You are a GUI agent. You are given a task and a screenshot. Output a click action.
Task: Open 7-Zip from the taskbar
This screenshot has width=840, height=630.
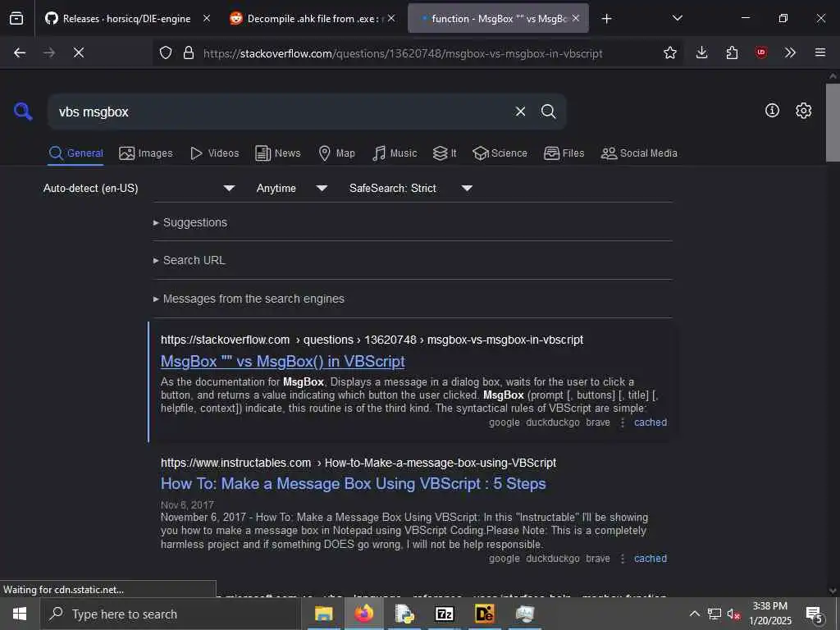click(x=445, y=614)
